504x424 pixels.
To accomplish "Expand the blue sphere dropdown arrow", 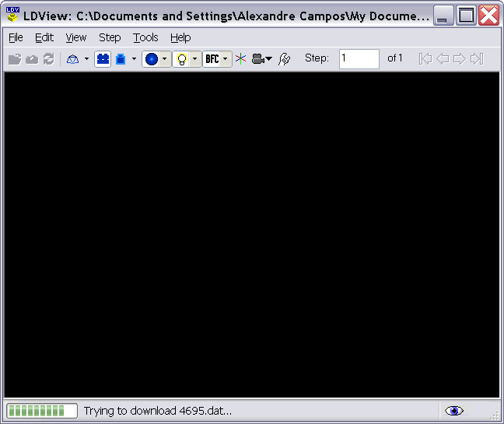I will [165, 59].
